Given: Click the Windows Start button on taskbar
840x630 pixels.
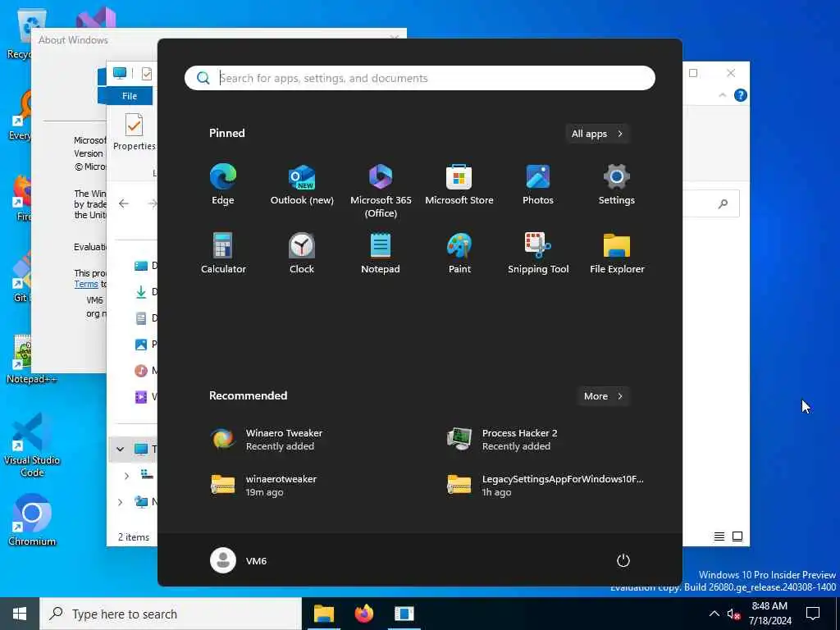Looking at the screenshot, I should click(20, 614).
